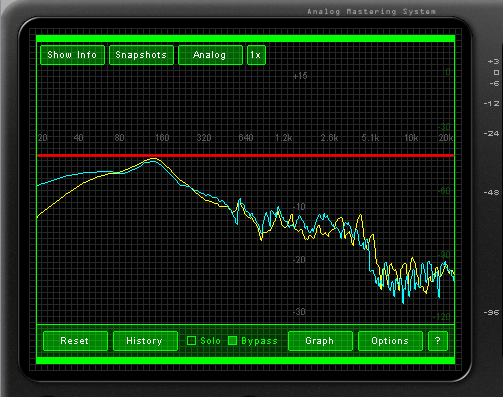Open help with the question mark button
Screen dimensions: 503x397
pos(438,341)
